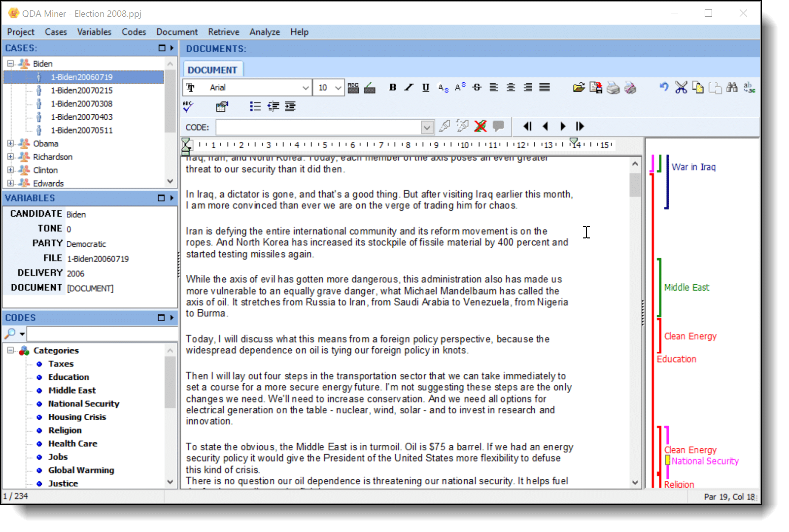The image size is (789, 532).
Task: Select the Middle East code
Action: coord(72,390)
